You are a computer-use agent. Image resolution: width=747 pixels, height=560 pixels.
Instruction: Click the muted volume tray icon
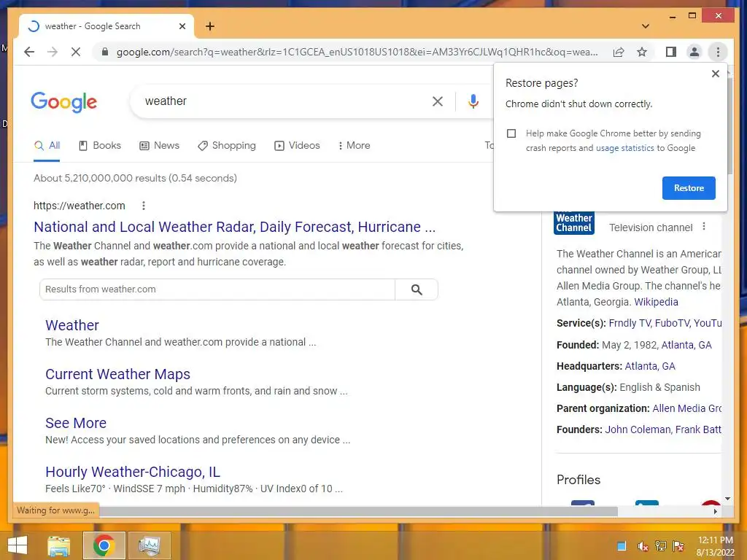(643, 546)
